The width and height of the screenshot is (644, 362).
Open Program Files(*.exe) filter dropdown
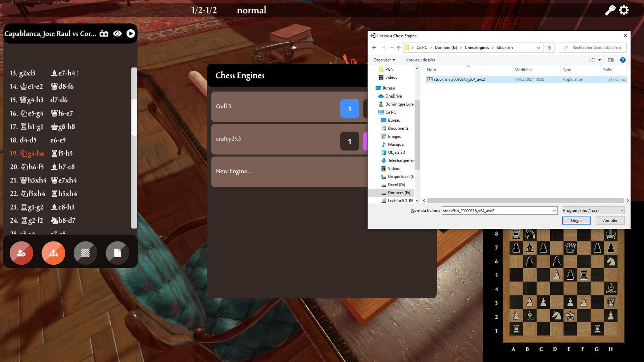coord(593,211)
